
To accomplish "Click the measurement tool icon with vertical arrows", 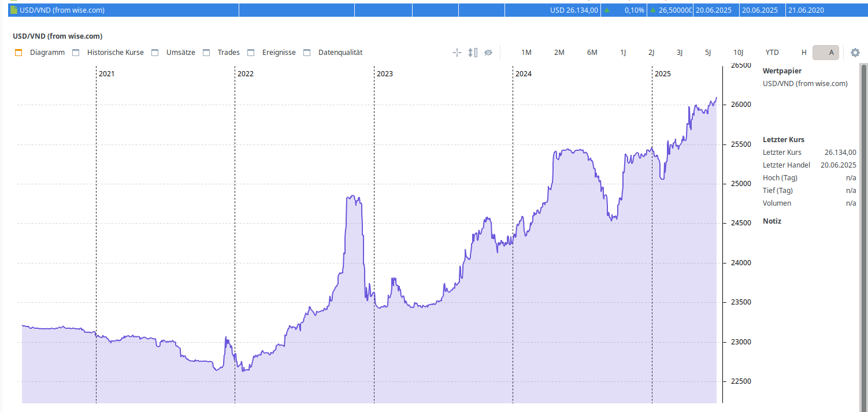I will [x=473, y=53].
